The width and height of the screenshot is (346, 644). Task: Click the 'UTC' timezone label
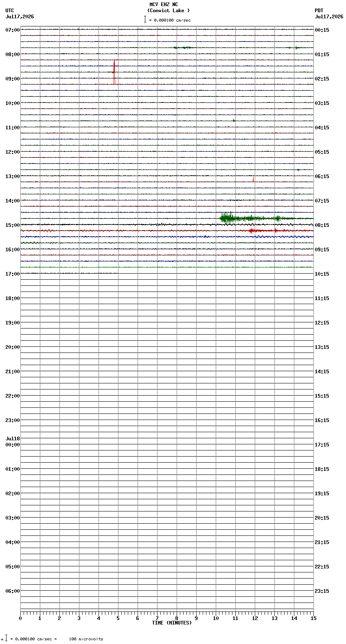(x=10, y=11)
